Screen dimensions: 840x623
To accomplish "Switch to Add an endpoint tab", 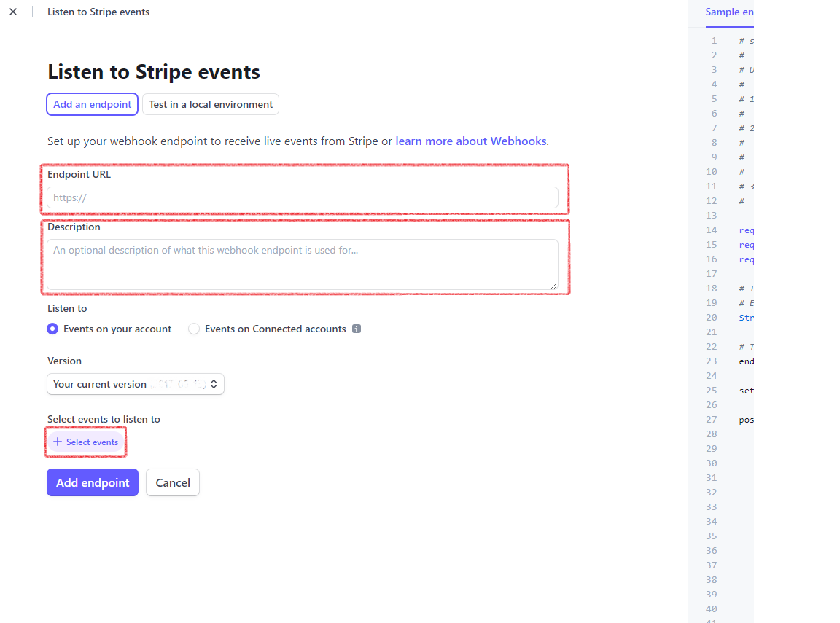I will point(93,104).
